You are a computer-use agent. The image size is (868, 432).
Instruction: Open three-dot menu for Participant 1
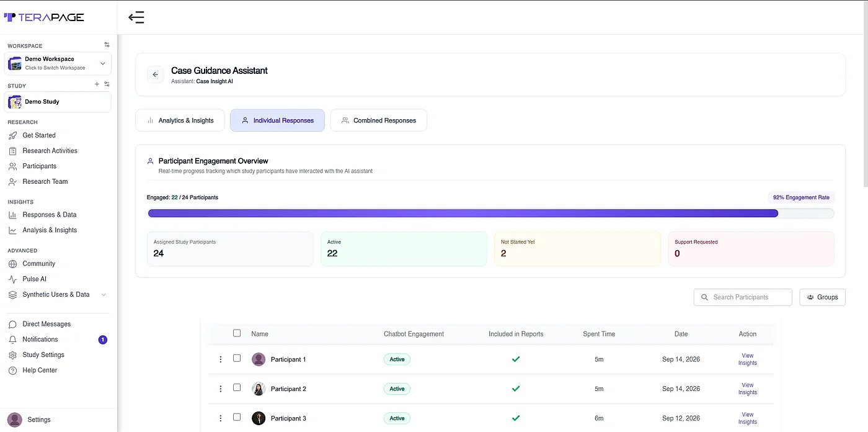220,359
